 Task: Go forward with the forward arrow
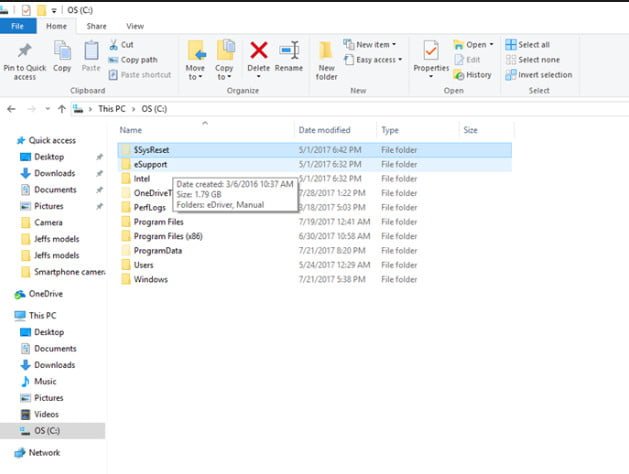[x=32, y=109]
